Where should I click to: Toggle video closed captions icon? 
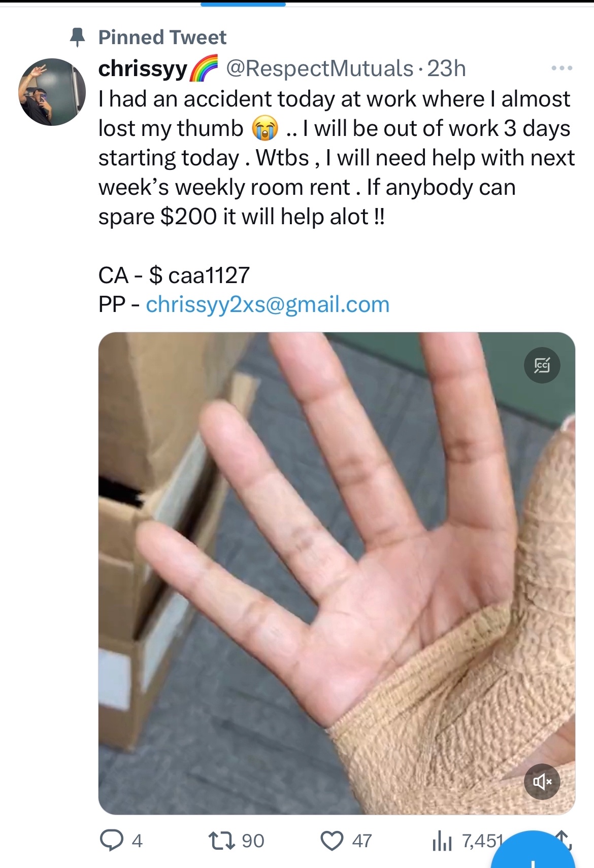point(542,365)
